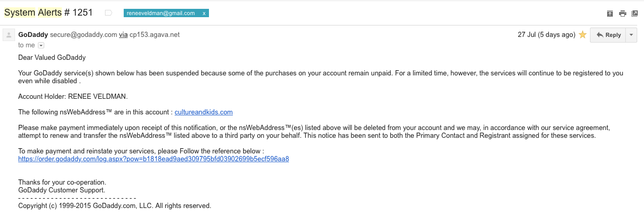Image resolution: width=644 pixels, height=221 pixels.
Task: Click the reply arrow icon
Action: coord(600,35)
